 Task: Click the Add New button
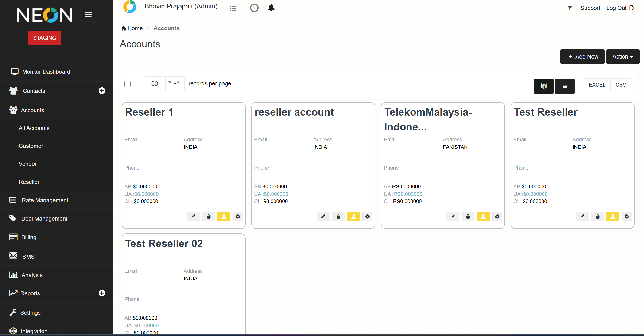click(582, 57)
